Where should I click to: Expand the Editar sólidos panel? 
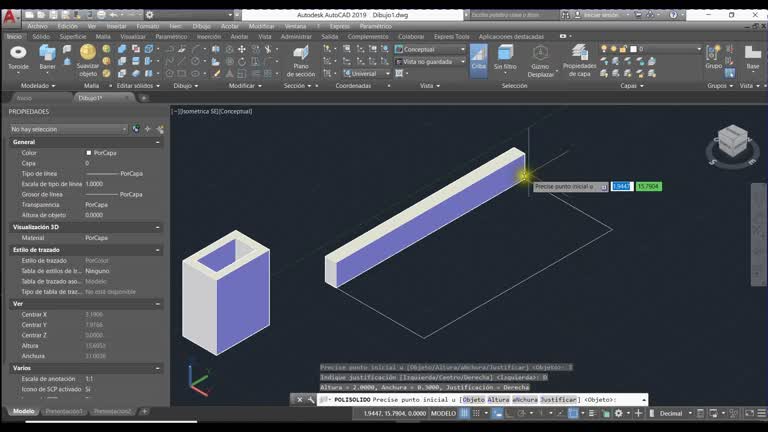[x=138, y=86]
